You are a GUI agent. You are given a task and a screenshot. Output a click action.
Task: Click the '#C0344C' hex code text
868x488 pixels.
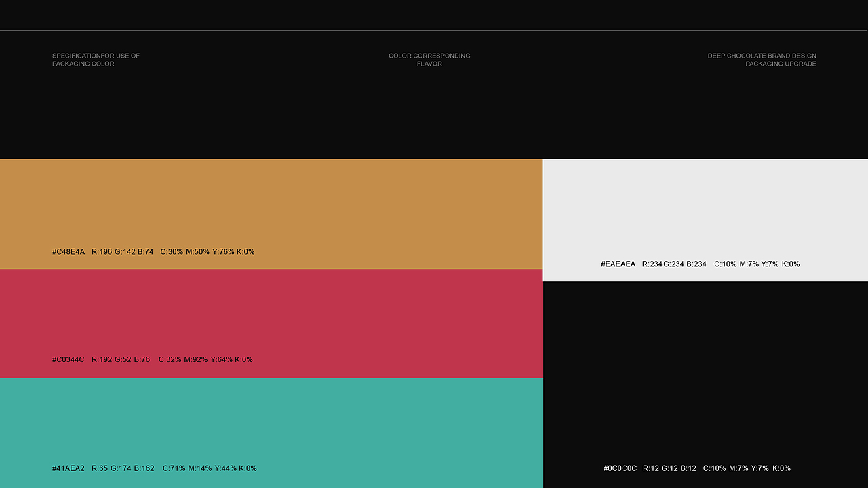pyautogui.click(x=68, y=359)
